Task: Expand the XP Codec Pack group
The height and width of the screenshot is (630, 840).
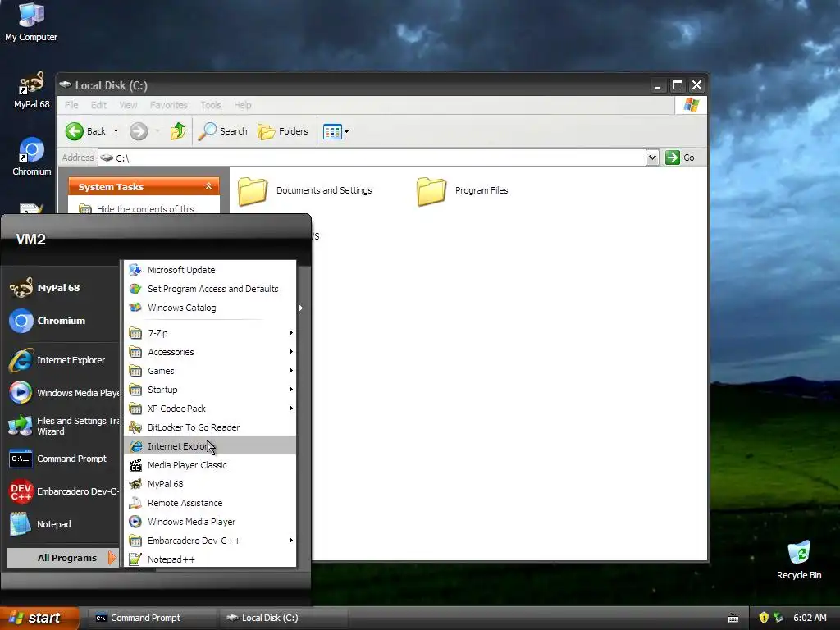Action: tap(210, 409)
